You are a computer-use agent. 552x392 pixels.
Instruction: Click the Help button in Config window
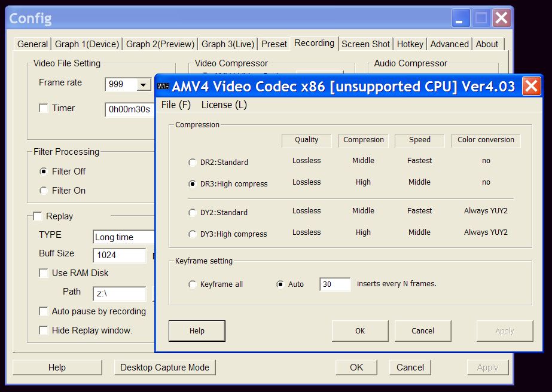pyautogui.click(x=57, y=367)
